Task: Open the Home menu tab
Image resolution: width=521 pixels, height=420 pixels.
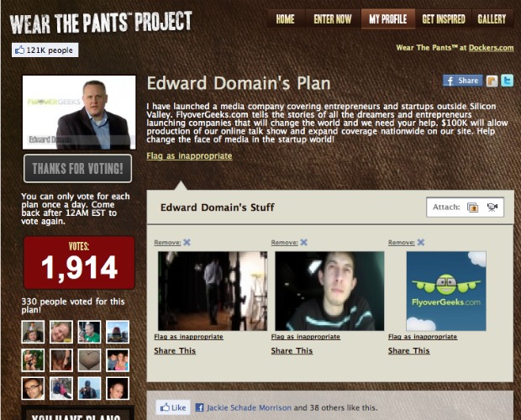Action: [x=286, y=19]
